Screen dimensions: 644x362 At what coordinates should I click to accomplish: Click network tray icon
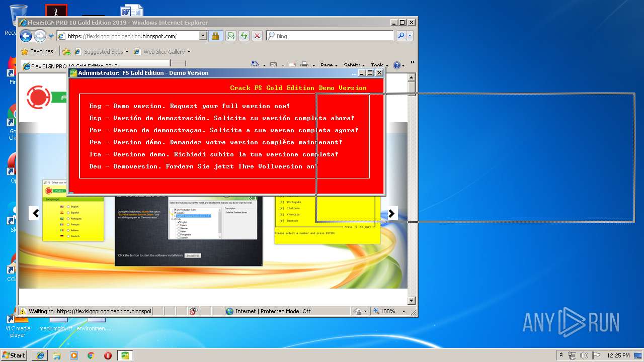pyautogui.click(x=572, y=355)
